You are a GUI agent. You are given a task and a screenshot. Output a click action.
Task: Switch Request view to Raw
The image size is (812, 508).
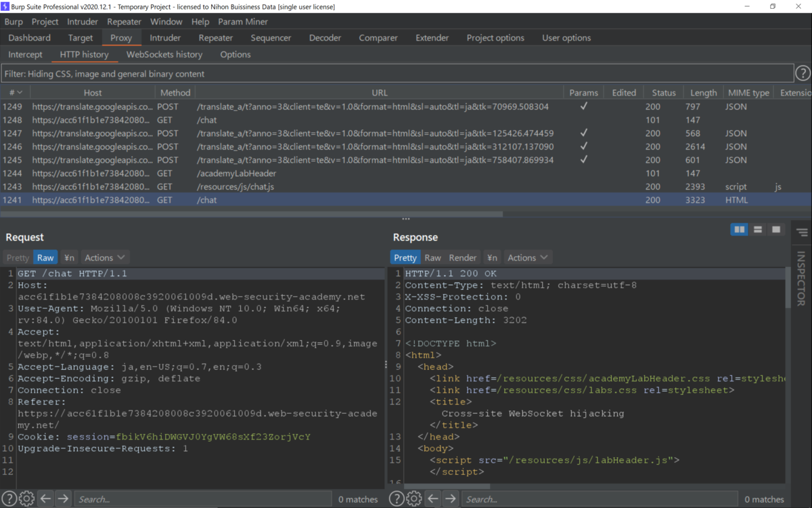pos(45,257)
